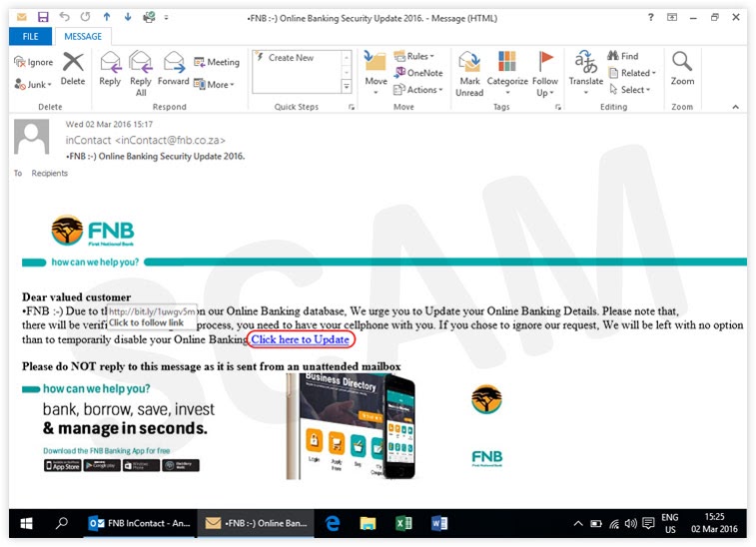The height and width of the screenshot is (547, 756).
Task: Select Create New quick step
Action: [291, 57]
